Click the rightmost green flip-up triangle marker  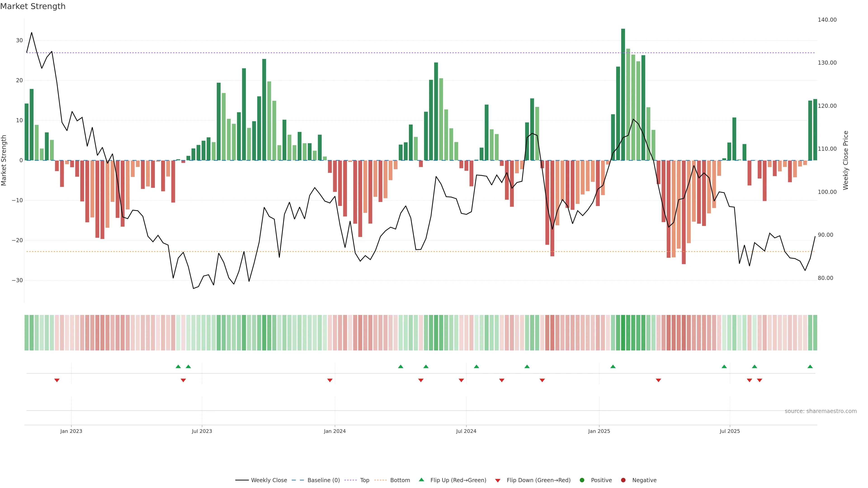(810, 366)
